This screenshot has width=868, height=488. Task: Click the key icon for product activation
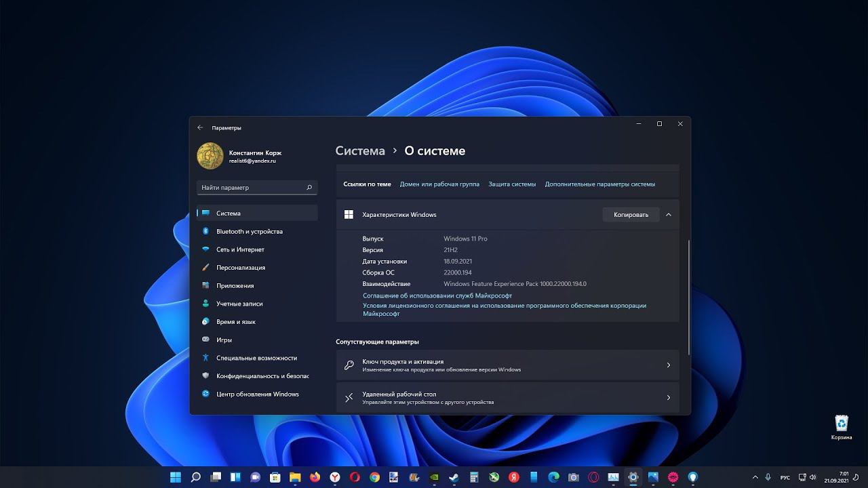point(349,365)
